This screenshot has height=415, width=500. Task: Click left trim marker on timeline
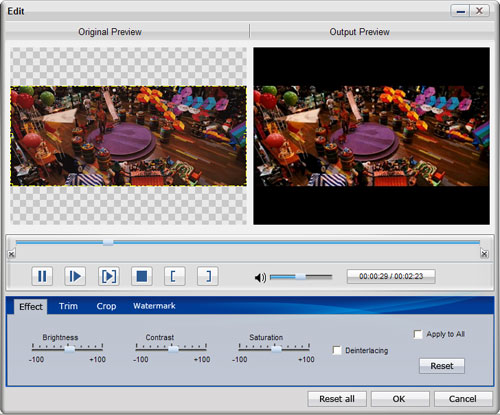click(12, 254)
